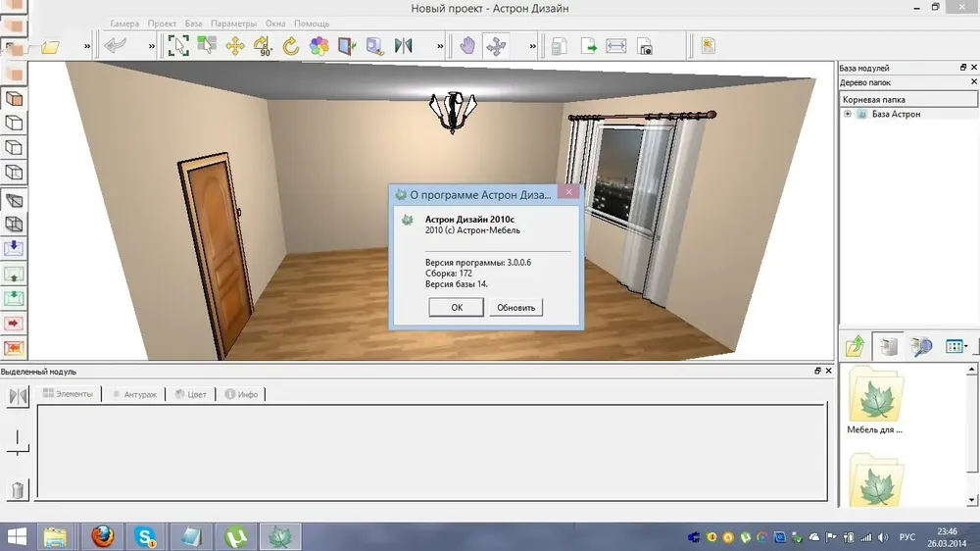This screenshot has height=551, width=980.
Task: Click the calculator estimate icon
Action: click(x=559, y=46)
